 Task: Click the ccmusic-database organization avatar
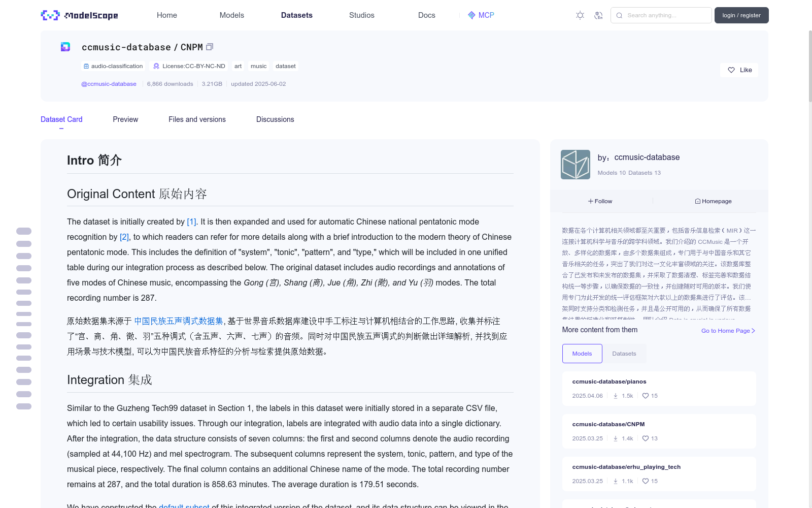coord(576,165)
